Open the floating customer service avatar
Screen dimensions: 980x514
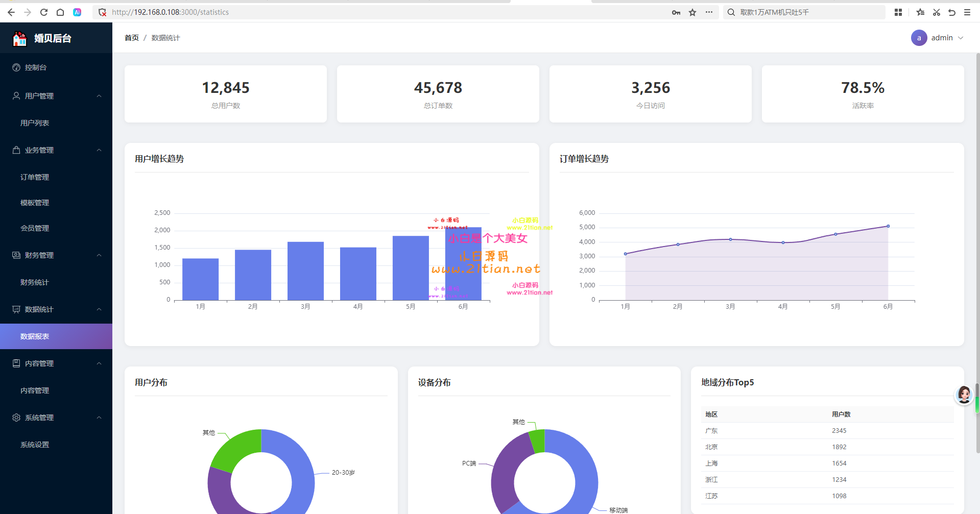coord(964,395)
